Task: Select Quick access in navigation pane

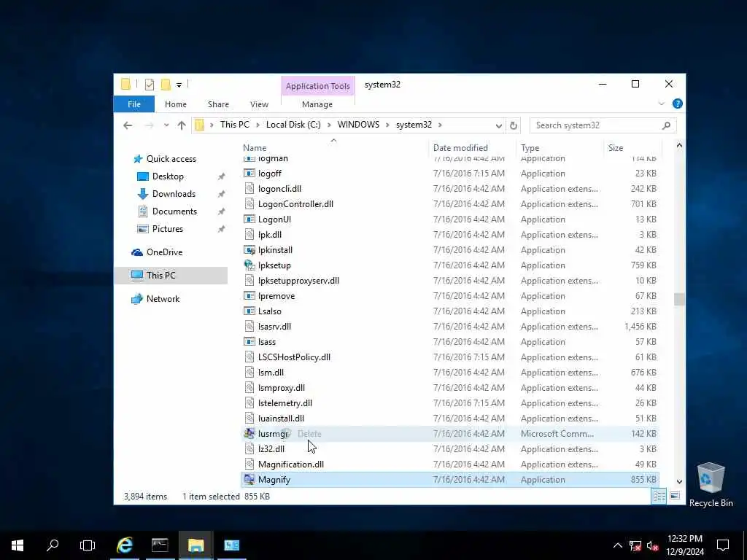Action: [x=171, y=159]
